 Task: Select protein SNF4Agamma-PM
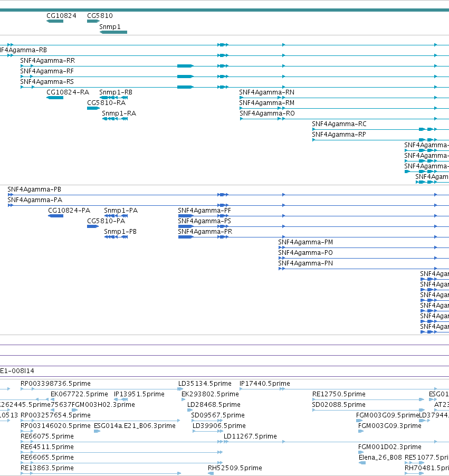tap(305, 242)
